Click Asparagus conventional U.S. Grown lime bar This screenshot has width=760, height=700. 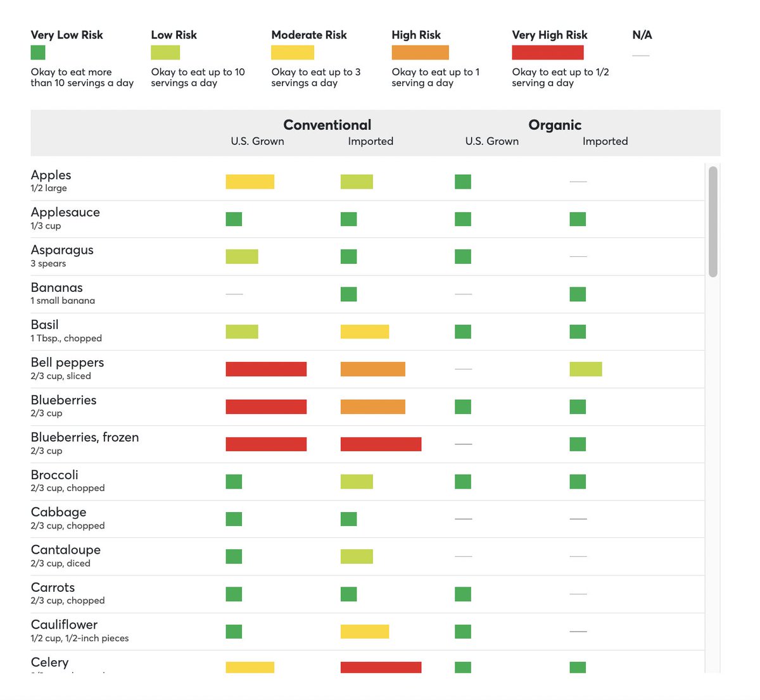click(242, 256)
